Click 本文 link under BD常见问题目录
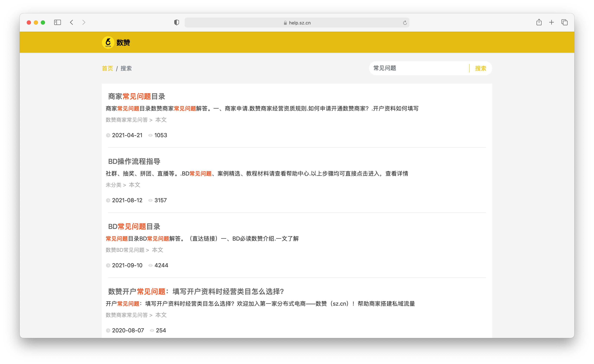The height and width of the screenshot is (364, 594). [x=157, y=250]
